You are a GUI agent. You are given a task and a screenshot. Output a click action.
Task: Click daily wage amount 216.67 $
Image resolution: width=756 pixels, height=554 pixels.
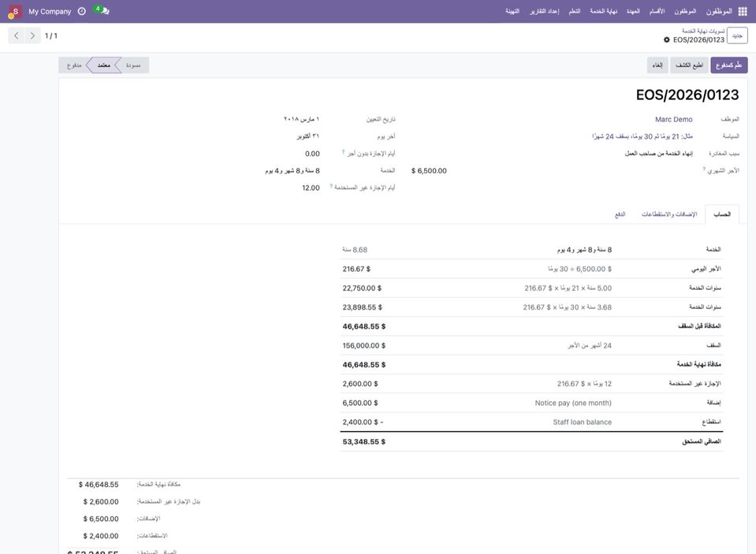(x=356, y=269)
